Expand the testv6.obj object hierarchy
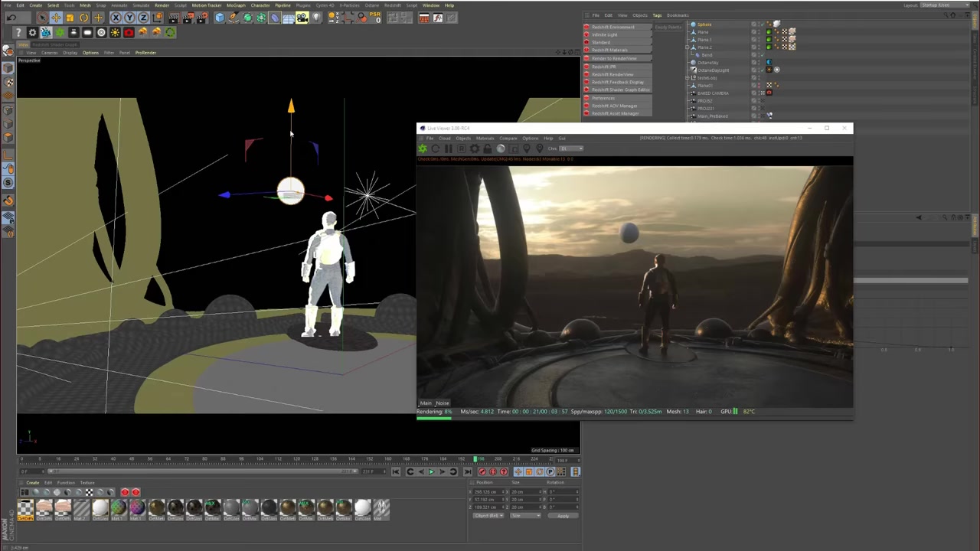 tap(688, 78)
